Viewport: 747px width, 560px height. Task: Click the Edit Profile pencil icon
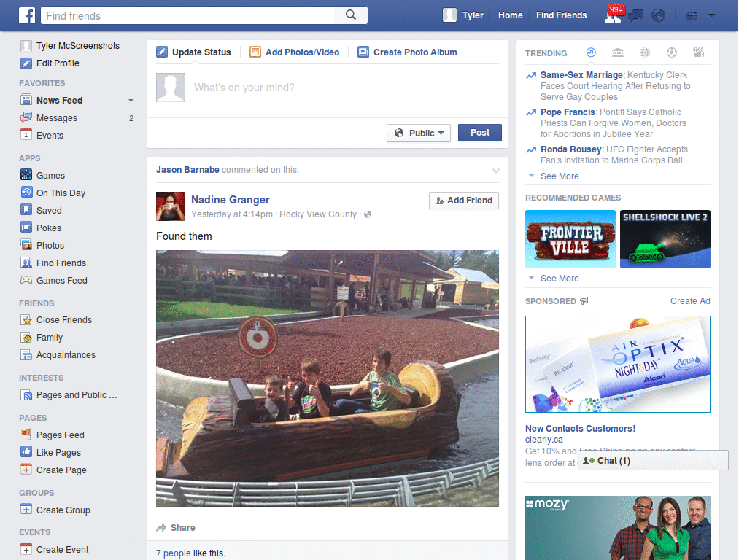[26, 63]
